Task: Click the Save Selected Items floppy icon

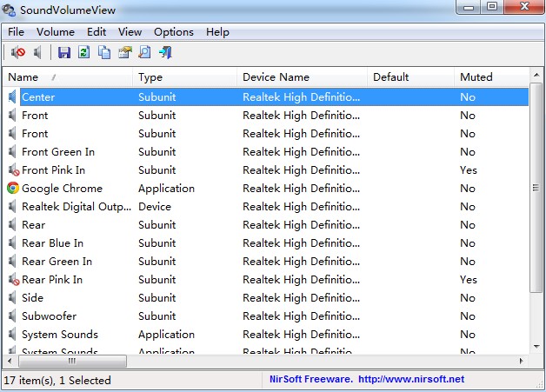Action: coord(64,52)
